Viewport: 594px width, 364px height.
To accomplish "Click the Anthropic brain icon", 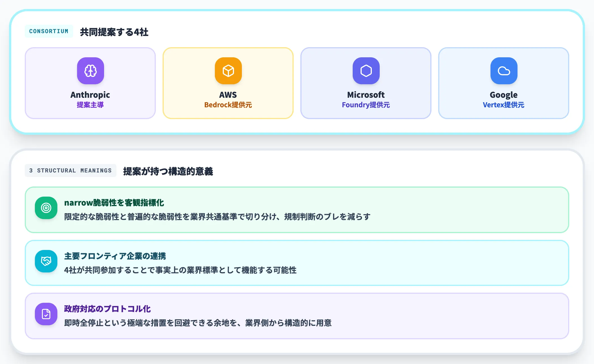I will click(90, 71).
